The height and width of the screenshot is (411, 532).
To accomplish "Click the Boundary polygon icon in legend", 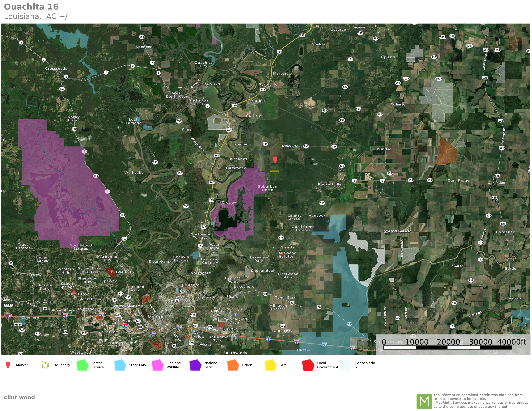I will 45,365.
